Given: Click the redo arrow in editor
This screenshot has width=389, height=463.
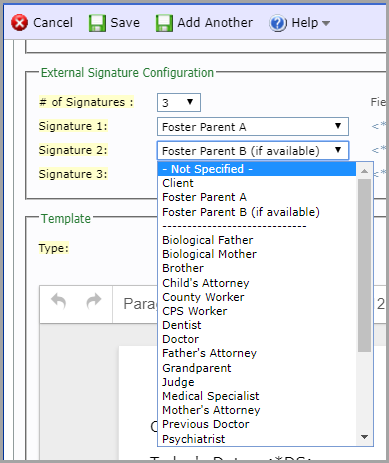Looking at the screenshot, I should (x=94, y=301).
